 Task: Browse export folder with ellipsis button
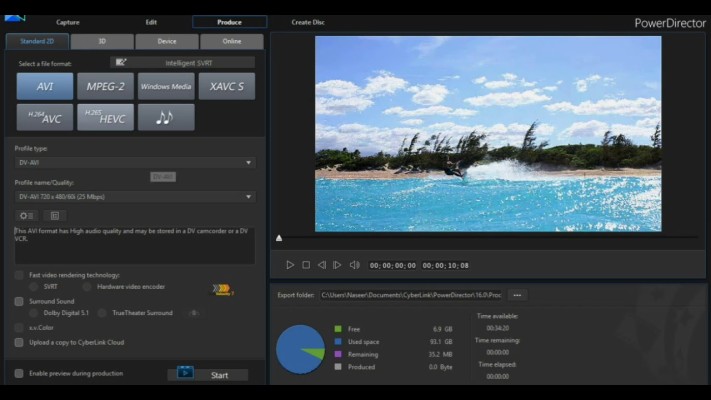[517, 295]
